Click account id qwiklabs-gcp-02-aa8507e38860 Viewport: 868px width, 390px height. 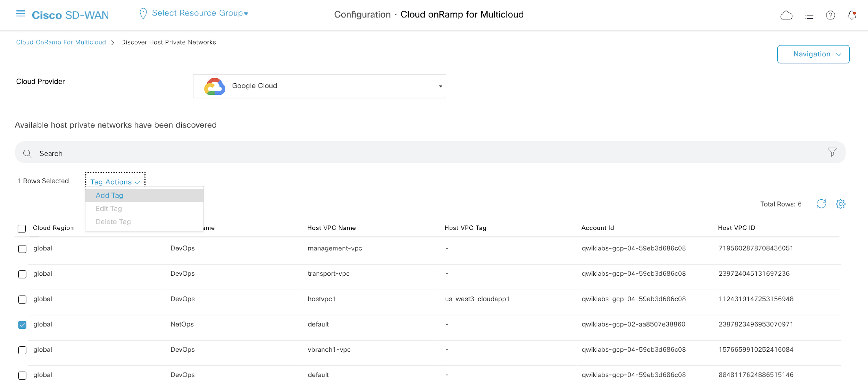click(633, 324)
